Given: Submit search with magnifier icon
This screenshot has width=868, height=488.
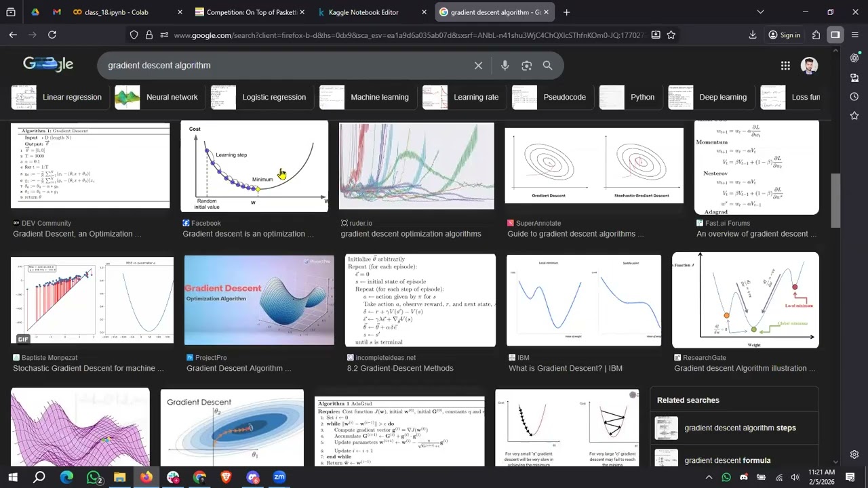Looking at the screenshot, I should pyautogui.click(x=548, y=66).
